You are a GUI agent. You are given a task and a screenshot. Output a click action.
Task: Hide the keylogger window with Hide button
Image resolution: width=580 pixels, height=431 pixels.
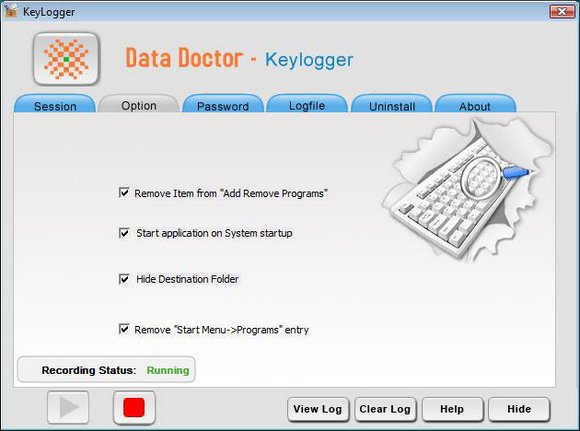point(519,409)
